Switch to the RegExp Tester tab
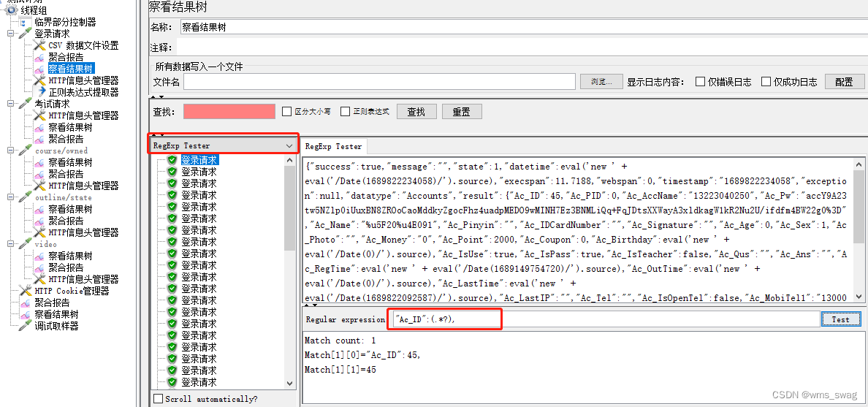 [x=333, y=146]
